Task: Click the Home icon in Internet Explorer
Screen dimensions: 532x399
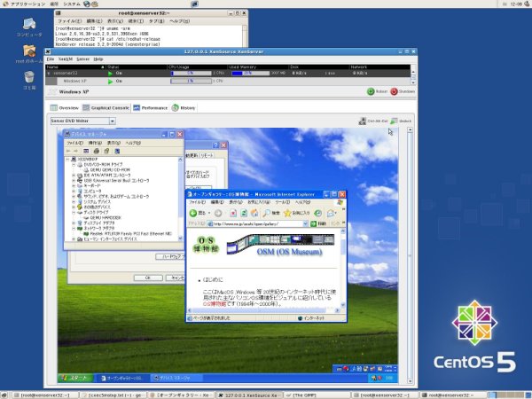Action: pos(254,213)
